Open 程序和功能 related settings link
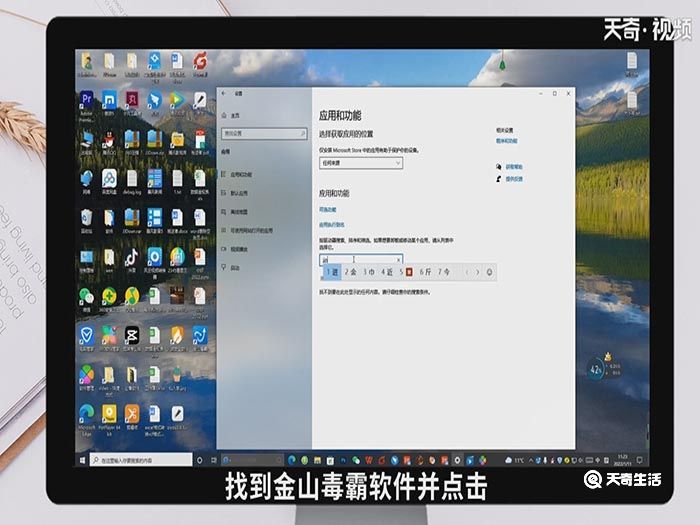Viewport: 700px width, 525px height. click(x=507, y=141)
